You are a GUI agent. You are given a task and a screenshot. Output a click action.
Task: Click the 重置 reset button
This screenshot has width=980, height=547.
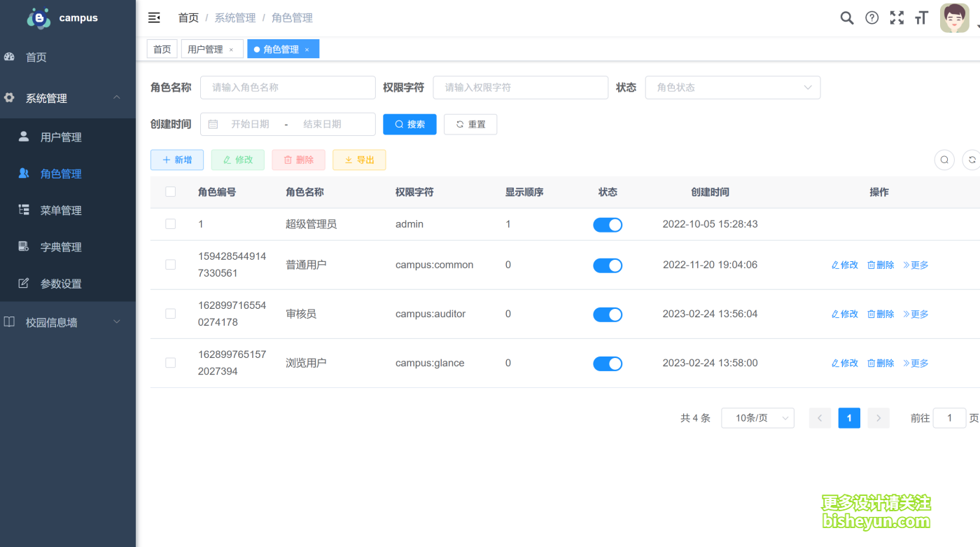pos(470,124)
